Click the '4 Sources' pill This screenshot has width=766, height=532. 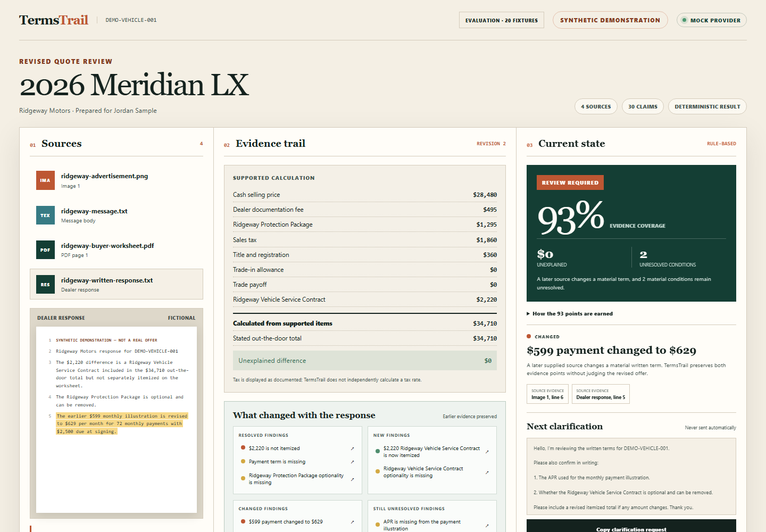coord(596,106)
